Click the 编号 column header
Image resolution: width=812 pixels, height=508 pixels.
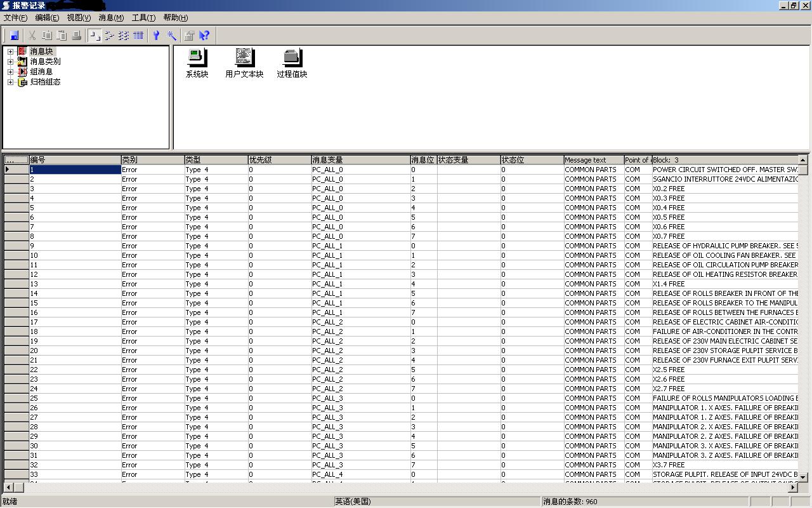75,160
